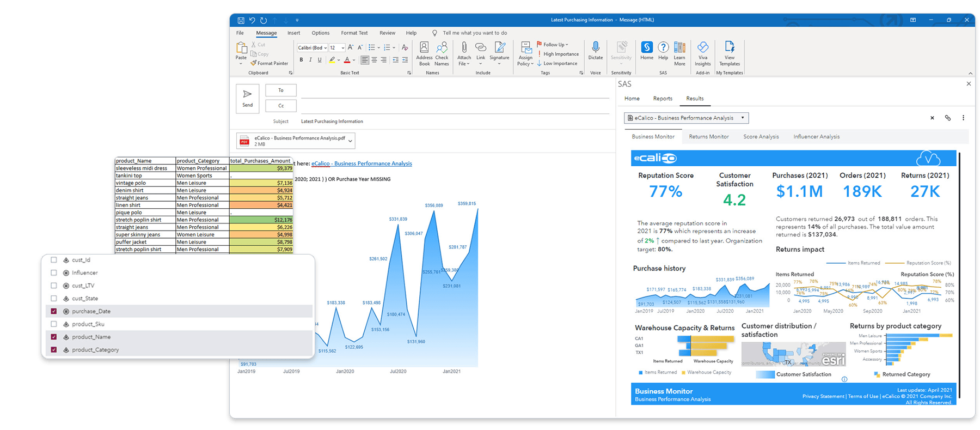This screenshot has height=430, width=980.
Task: Open the Review ribbon tab
Action: (x=388, y=33)
